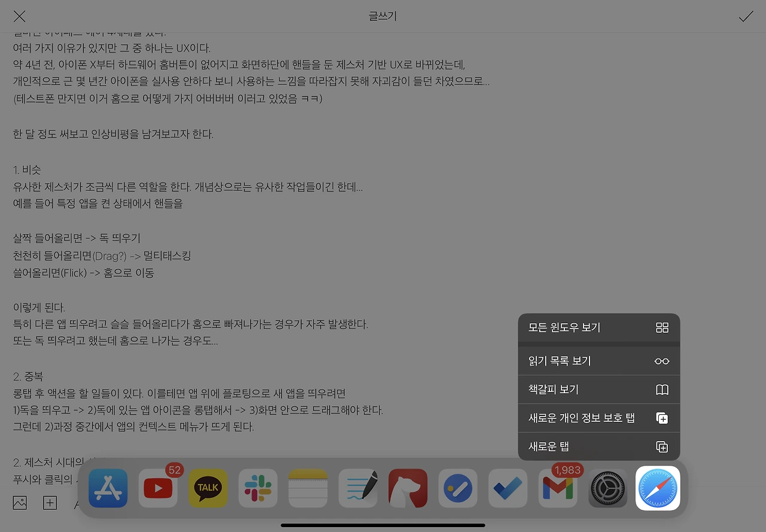This screenshot has width=766, height=532.
Task: Choose 모든 윈도우 보기 from the Safari menu
Action: (x=599, y=327)
